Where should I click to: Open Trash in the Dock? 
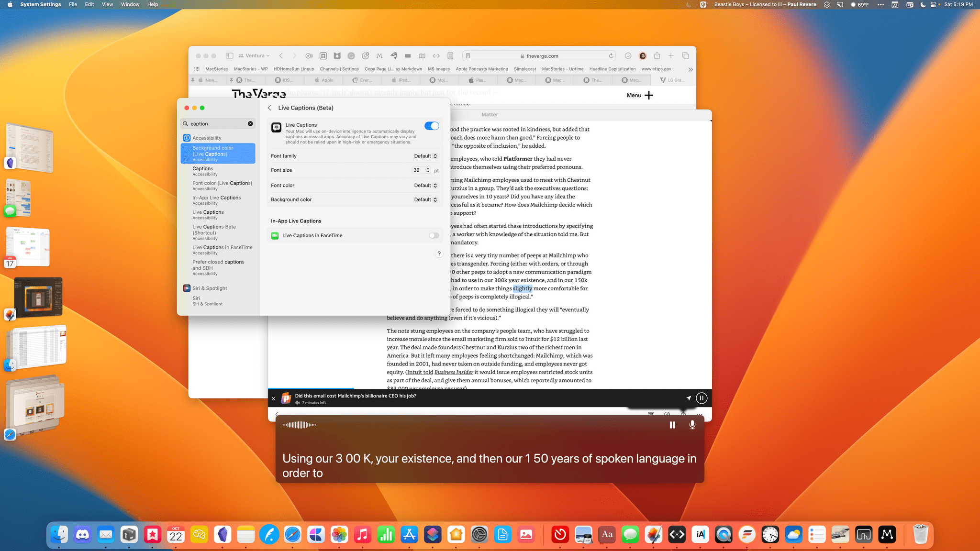tap(920, 534)
